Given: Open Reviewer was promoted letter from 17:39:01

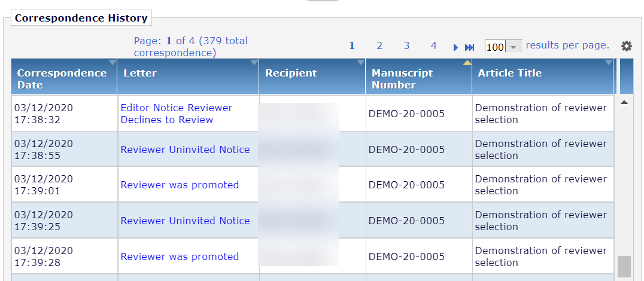Looking at the screenshot, I should (x=180, y=185).
